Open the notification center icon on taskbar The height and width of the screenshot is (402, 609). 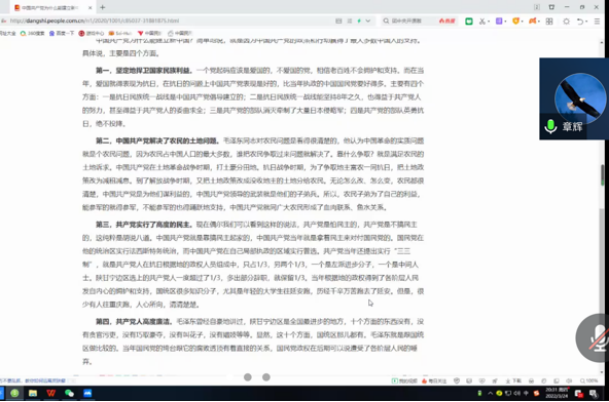point(593,393)
